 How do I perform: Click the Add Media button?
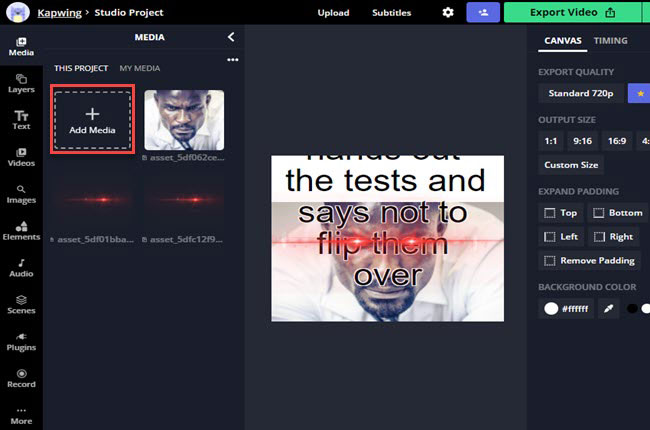tap(92, 119)
